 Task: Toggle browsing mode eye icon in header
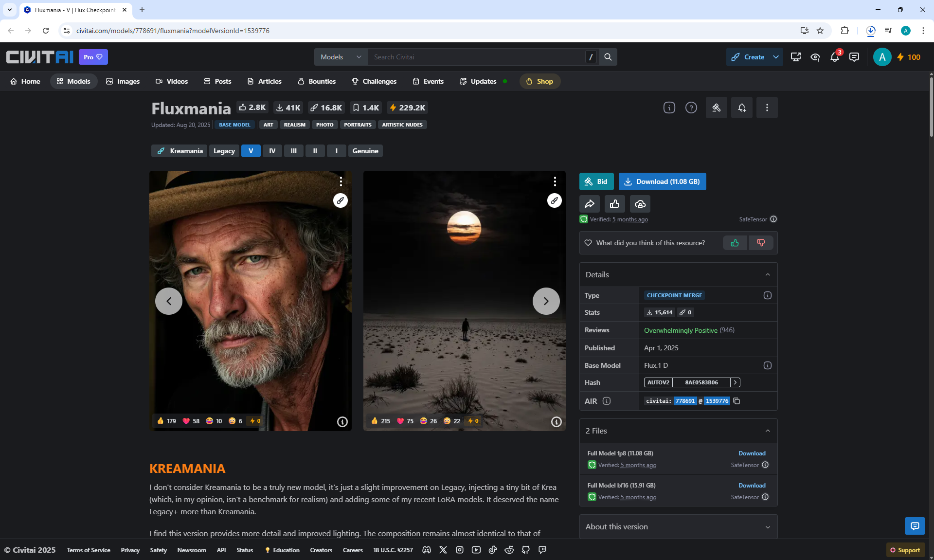(815, 57)
